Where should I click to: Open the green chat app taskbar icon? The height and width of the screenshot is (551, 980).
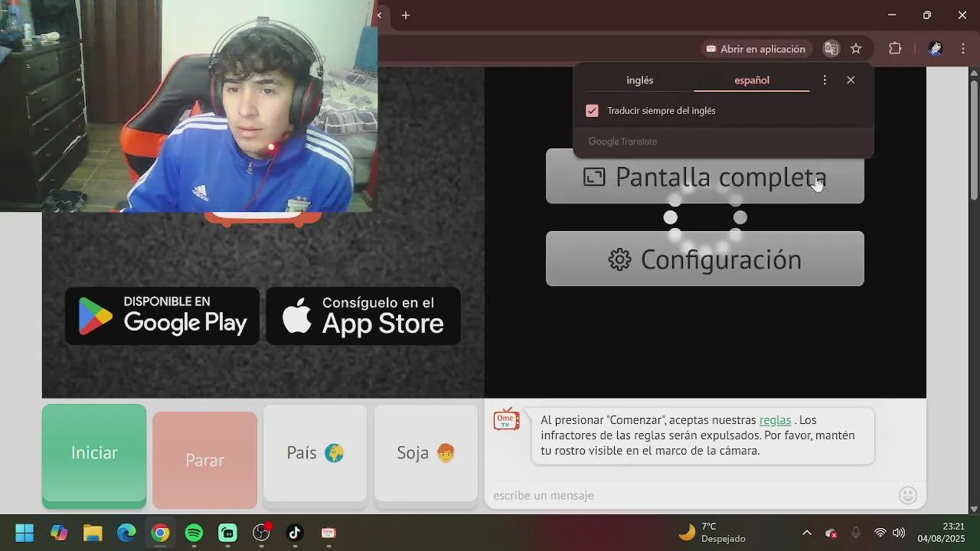(x=227, y=533)
